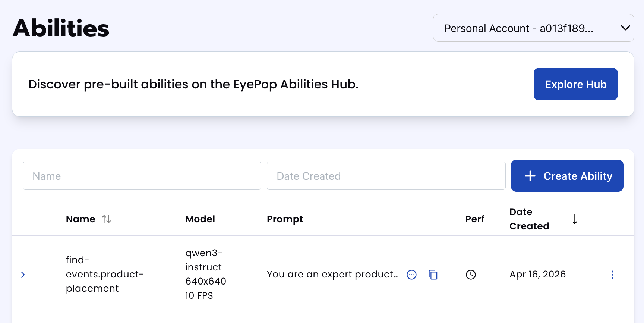Viewport: 644px width, 323px height.
Task: Open the three-dot row actions menu
Action: point(612,275)
